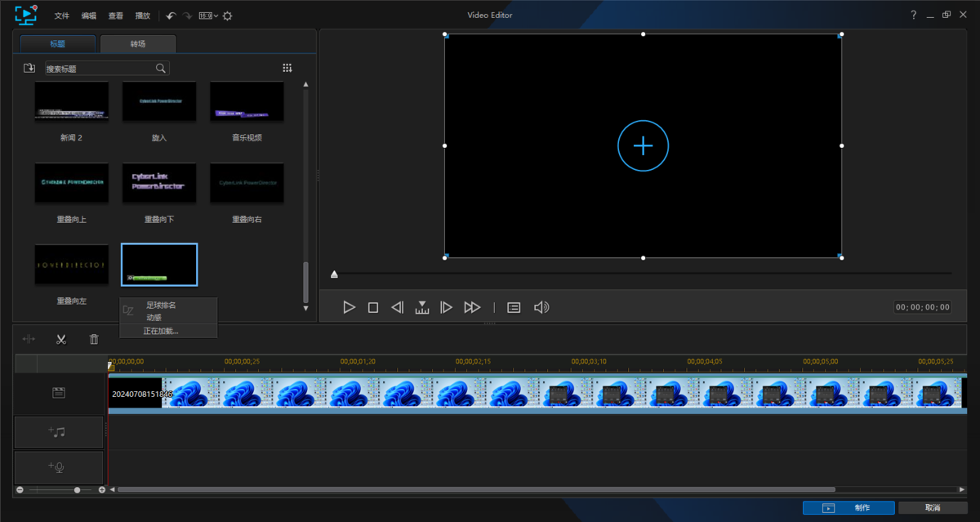Select the 重叠向下 title thumbnail
Screen dimensions: 980x522
tap(159, 184)
